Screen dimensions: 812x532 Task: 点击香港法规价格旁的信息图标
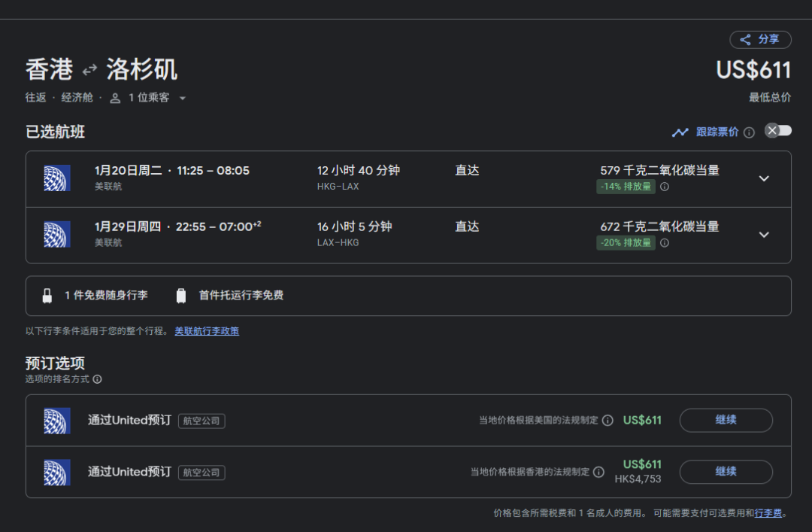[598, 472]
